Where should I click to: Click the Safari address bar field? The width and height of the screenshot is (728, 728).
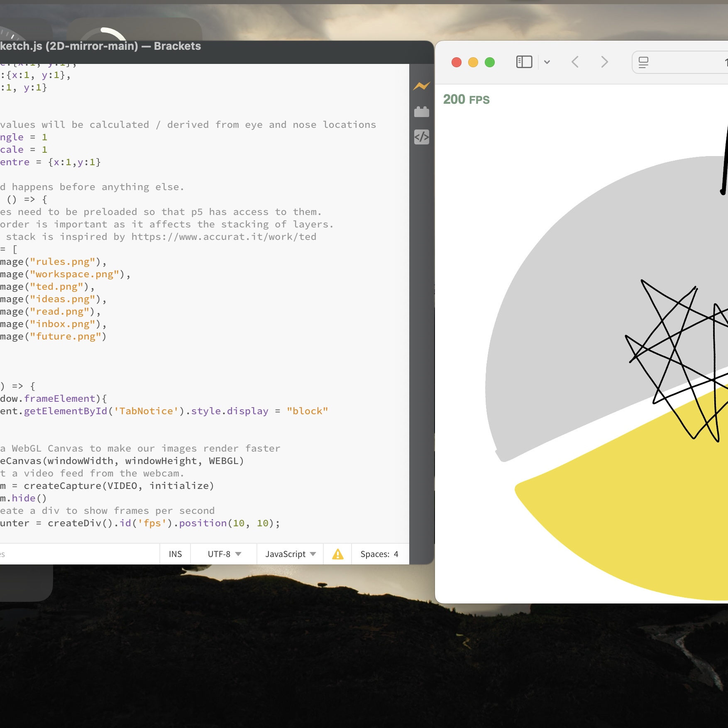pyautogui.click(x=689, y=62)
